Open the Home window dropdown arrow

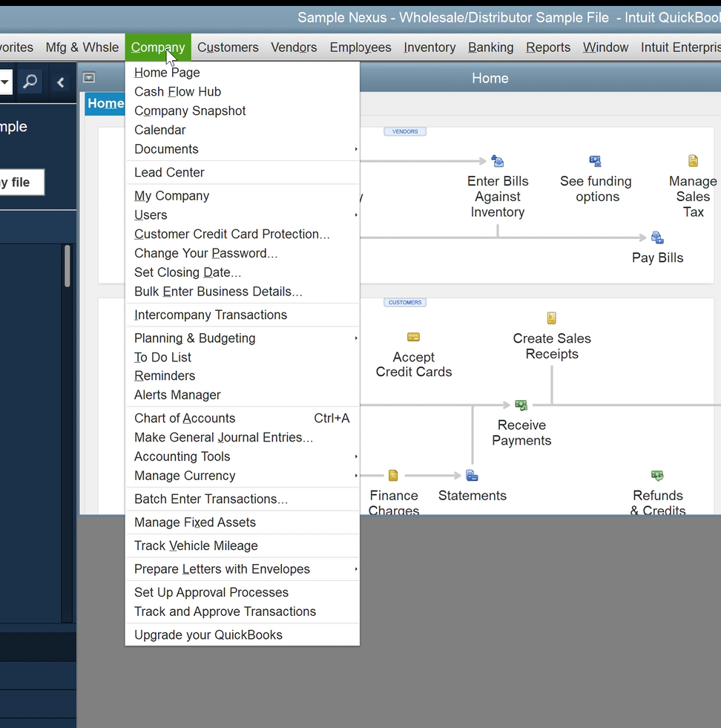(89, 78)
